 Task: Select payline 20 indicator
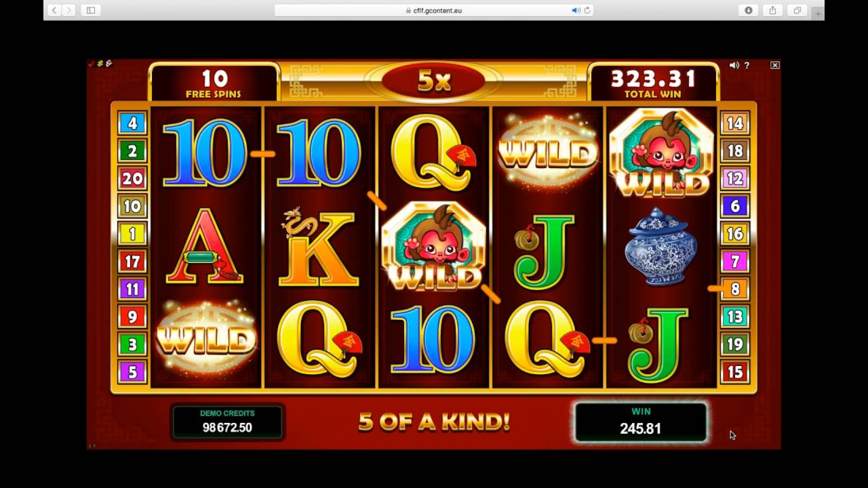132,178
